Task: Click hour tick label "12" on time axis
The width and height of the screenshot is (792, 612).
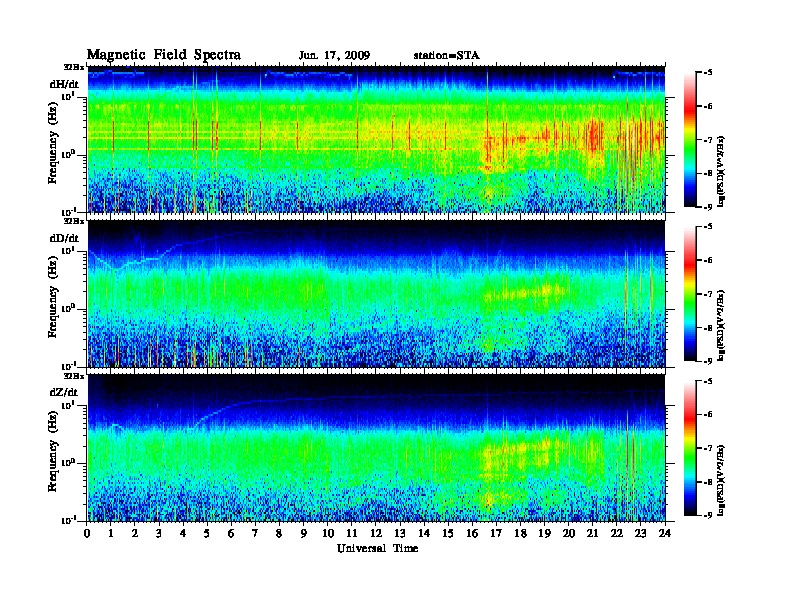Action: pyautogui.click(x=376, y=534)
